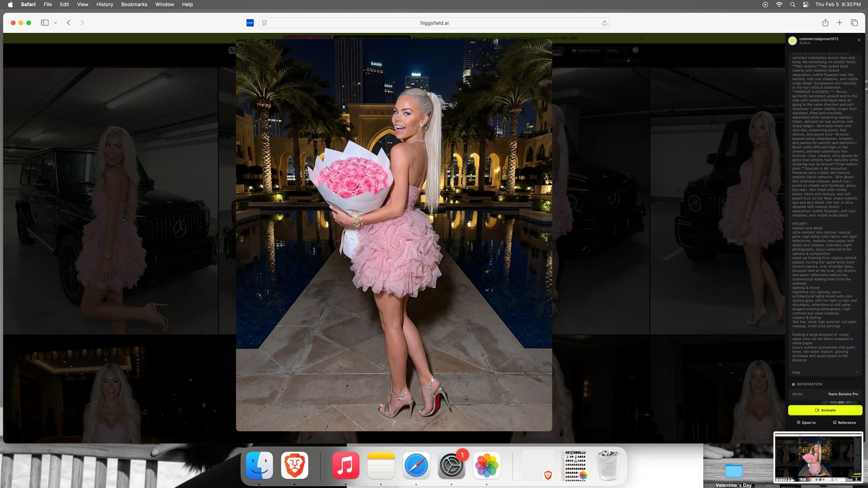868x488 pixels.
Task: Reload the higgsfield.ai page
Action: pyautogui.click(x=604, y=23)
